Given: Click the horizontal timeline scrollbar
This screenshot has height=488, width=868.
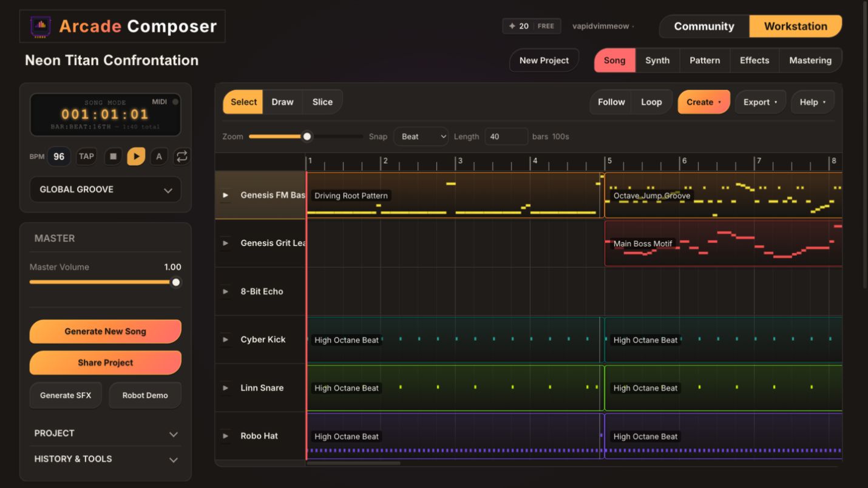Looking at the screenshot, I should pyautogui.click(x=353, y=463).
